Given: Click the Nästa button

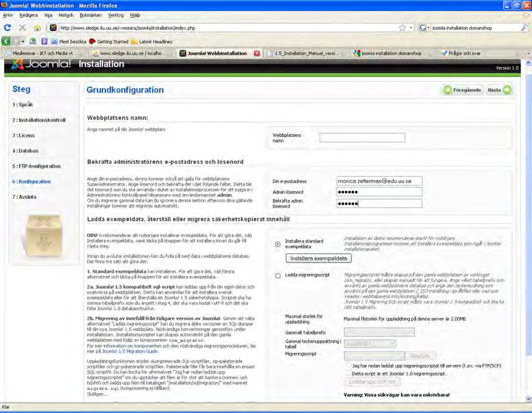Looking at the screenshot, I should pyautogui.click(x=499, y=90).
